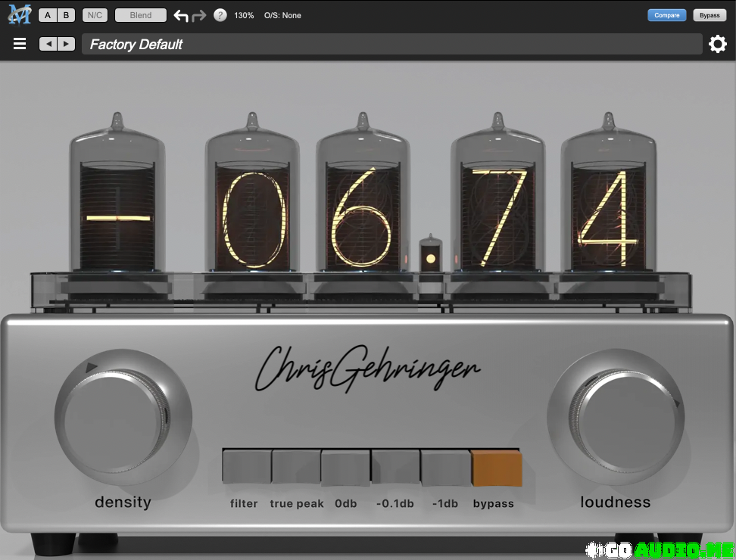Open the hamburger menu
The width and height of the screenshot is (736, 560).
coord(20,45)
